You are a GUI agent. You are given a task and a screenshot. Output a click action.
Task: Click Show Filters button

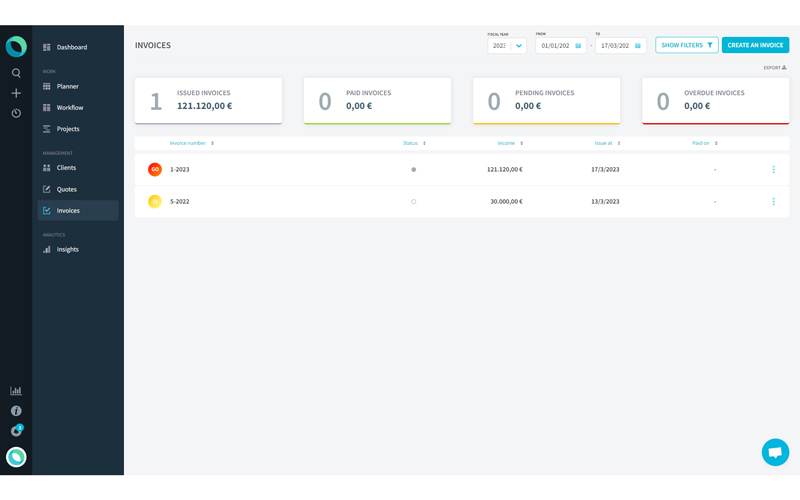[687, 45]
